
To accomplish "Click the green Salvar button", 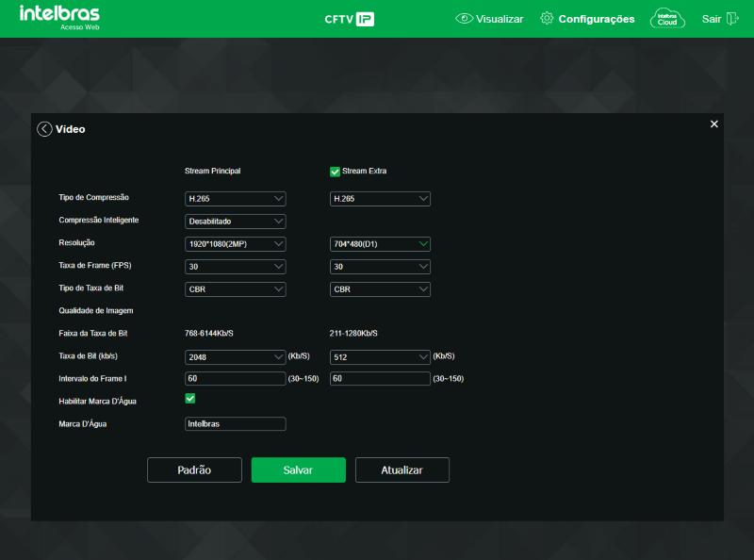I will (298, 470).
